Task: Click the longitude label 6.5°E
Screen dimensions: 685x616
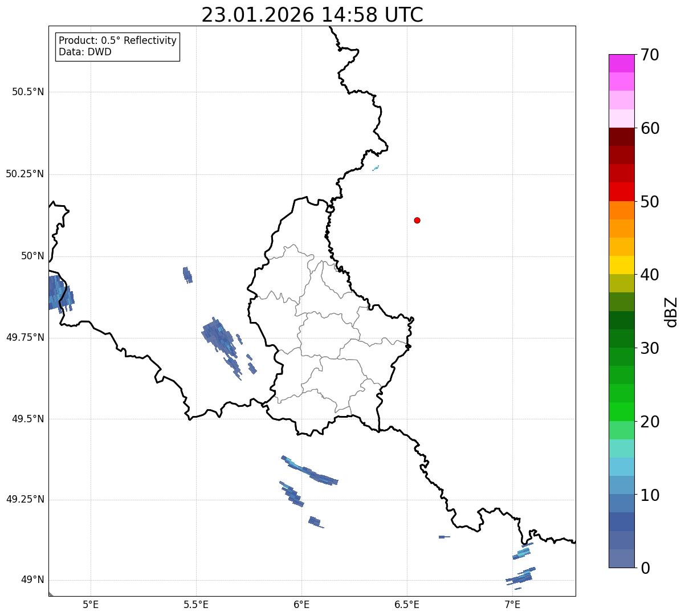Action: tap(407, 604)
